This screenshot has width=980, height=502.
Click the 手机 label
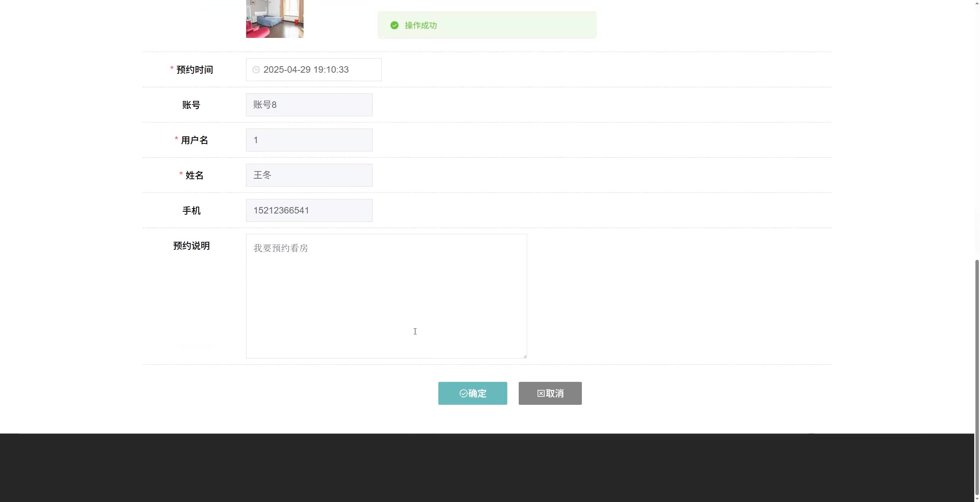tap(191, 210)
